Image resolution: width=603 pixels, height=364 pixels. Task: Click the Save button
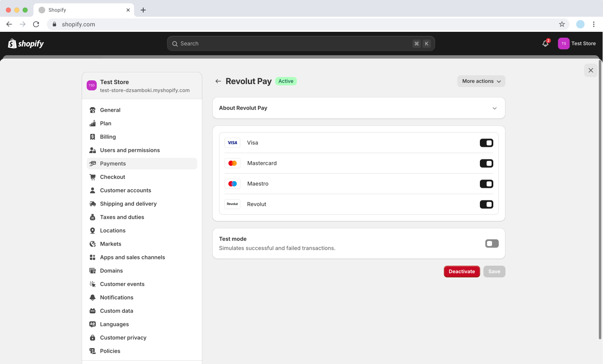pyautogui.click(x=494, y=272)
